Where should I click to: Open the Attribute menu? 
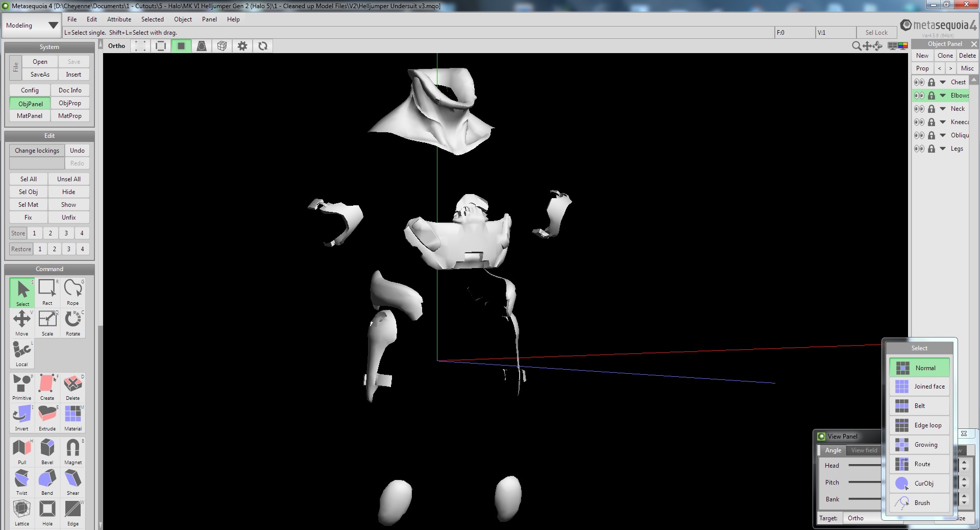click(x=119, y=19)
